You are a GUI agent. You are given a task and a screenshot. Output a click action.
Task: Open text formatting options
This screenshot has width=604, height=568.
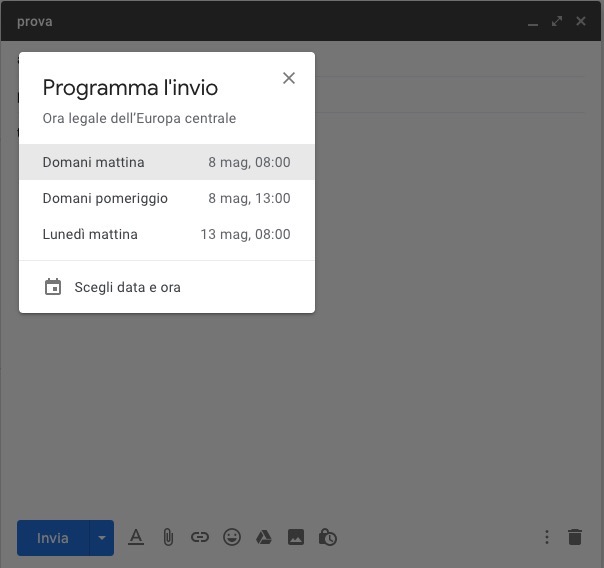tap(136, 537)
